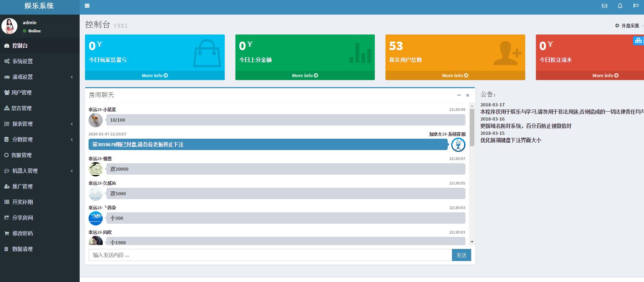
Task: Click the flag icon in header
Action: click(635, 6)
